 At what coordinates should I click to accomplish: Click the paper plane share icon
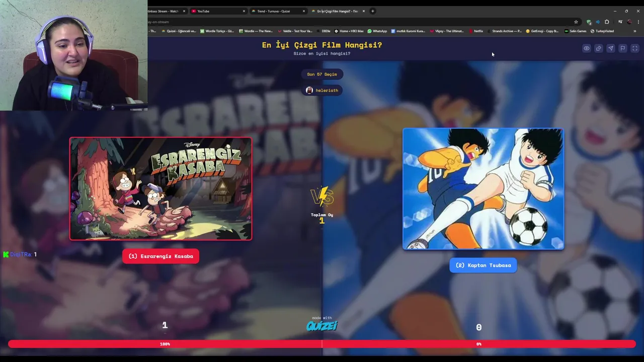[x=611, y=48]
